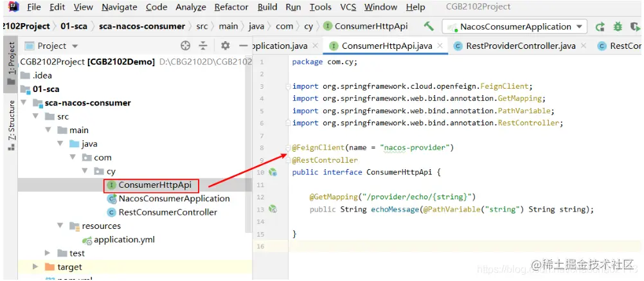The width and height of the screenshot is (644, 281).
Task: Open the Refactor menu
Action: (231, 7)
